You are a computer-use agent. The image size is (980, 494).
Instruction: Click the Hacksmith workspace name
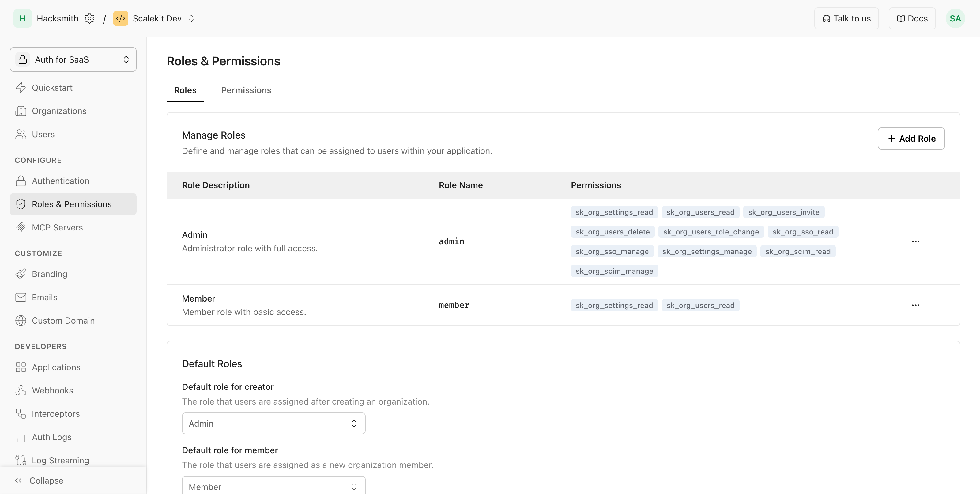coord(58,18)
